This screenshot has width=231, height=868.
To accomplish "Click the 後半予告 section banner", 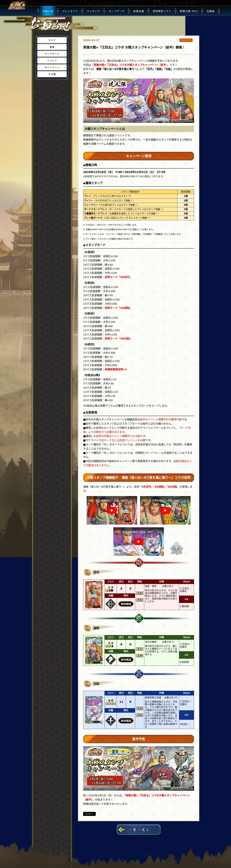I will (x=139, y=739).
